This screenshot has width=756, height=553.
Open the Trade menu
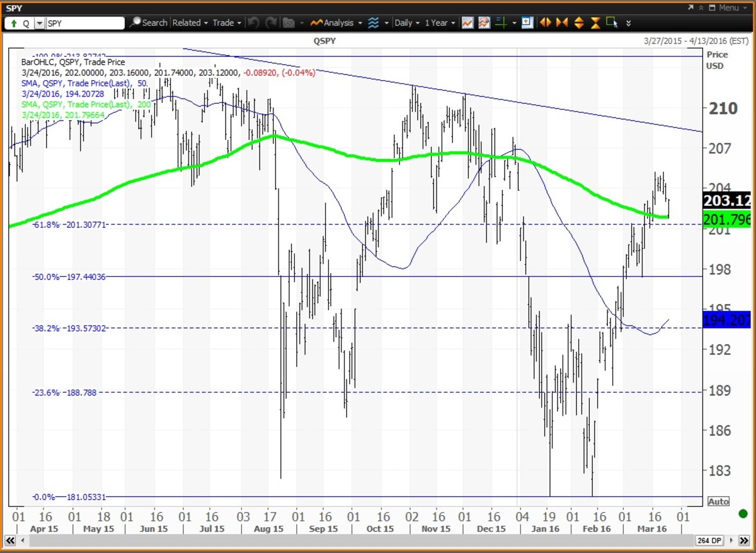[227, 23]
